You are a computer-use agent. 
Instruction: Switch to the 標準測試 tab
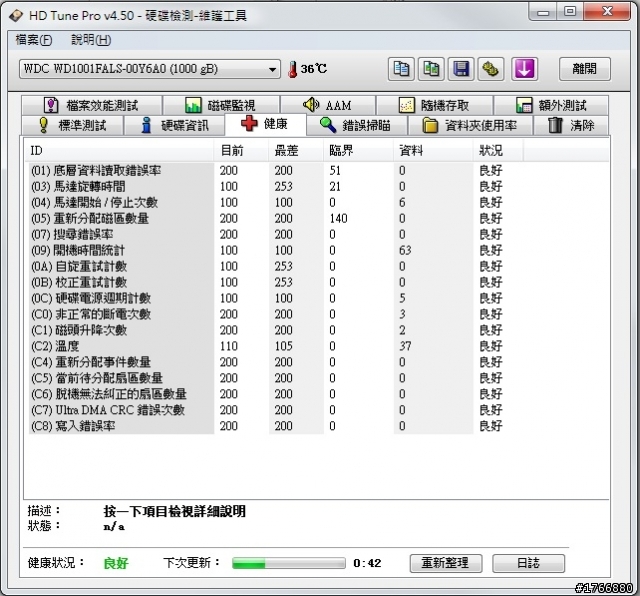[x=72, y=125]
